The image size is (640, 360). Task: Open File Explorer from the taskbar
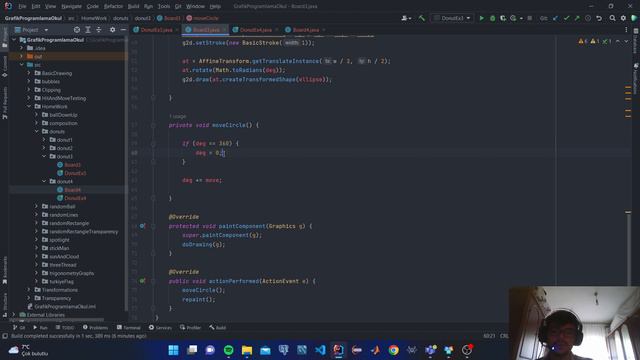[247, 350]
